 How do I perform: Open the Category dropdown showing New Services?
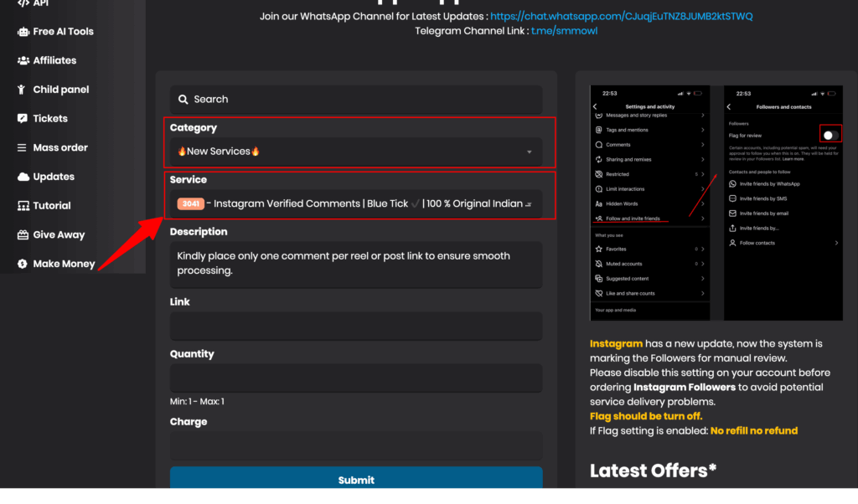356,152
